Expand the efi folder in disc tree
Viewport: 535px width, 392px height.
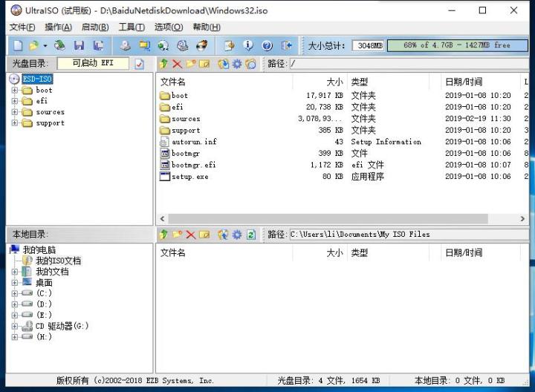click(15, 101)
